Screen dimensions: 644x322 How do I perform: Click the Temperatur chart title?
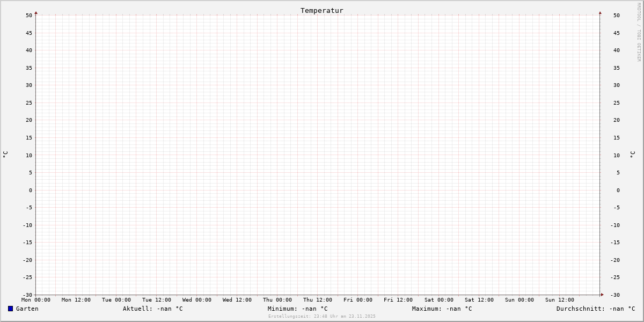321,11
